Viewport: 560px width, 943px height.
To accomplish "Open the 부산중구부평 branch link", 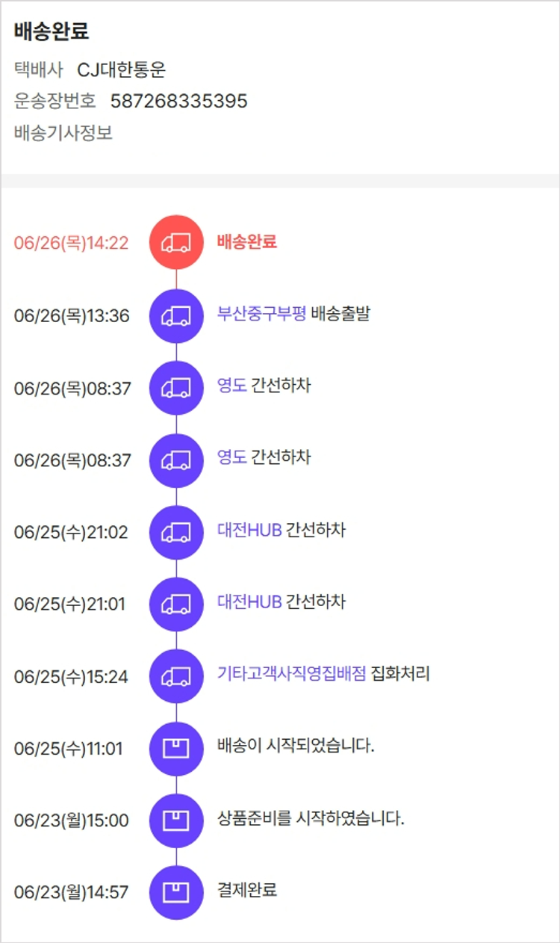I will [x=261, y=314].
